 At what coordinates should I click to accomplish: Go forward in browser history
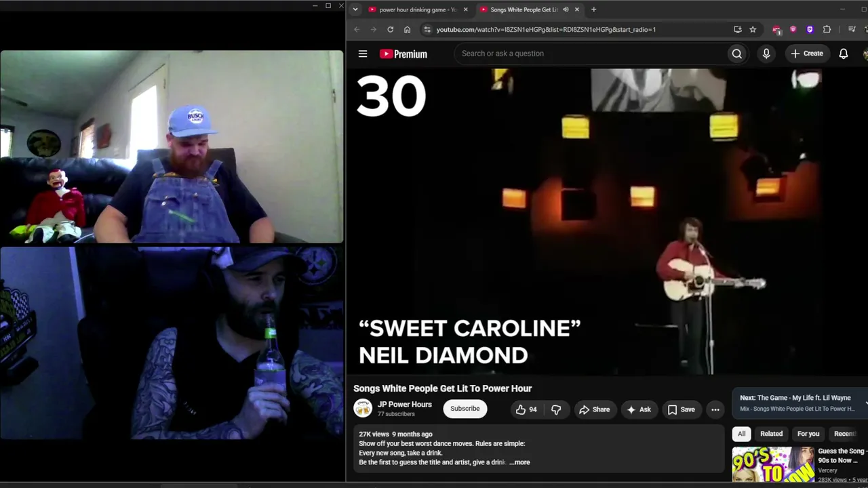coord(374,29)
